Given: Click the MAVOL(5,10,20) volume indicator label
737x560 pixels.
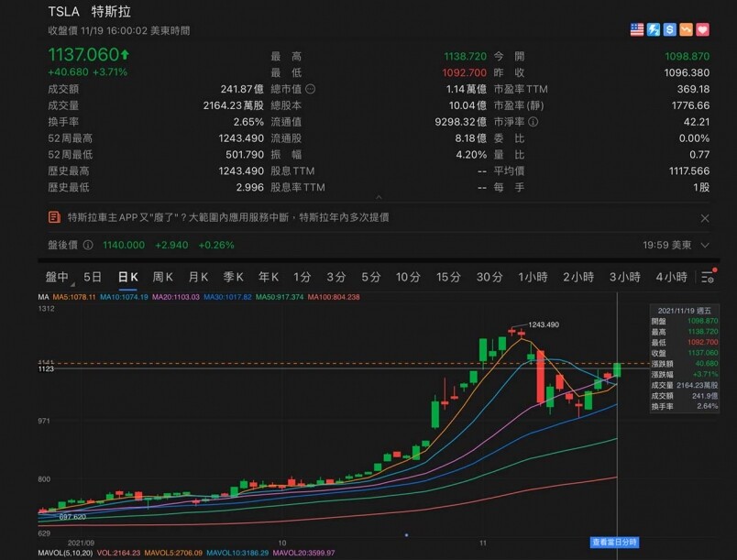Looking at the screenshot, I should (65, 553).
